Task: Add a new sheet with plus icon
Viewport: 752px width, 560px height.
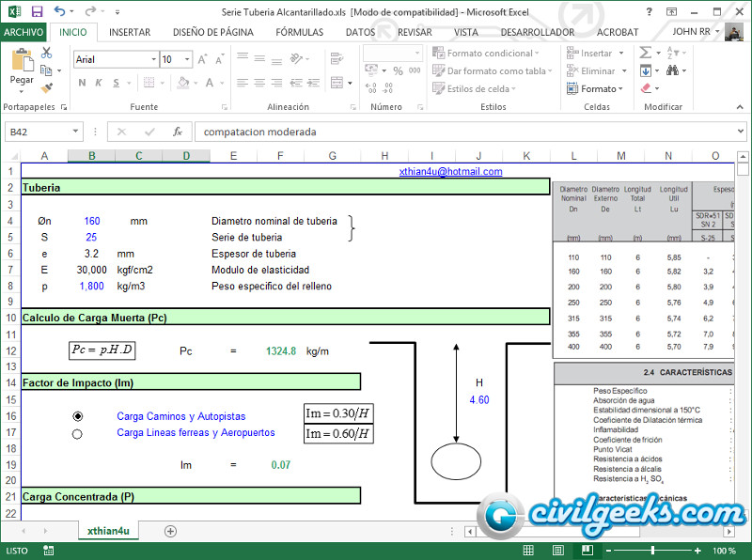Action: 170,531
